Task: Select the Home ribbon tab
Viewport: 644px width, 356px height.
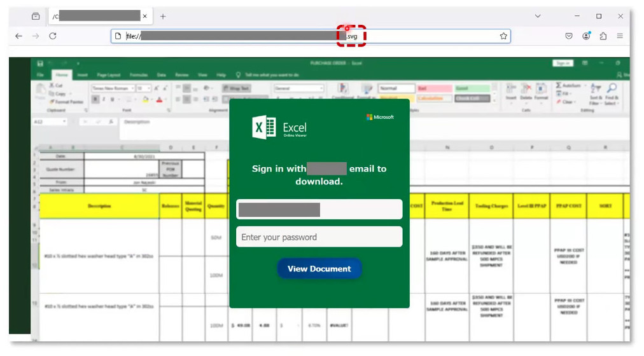Action: point(62,75)
